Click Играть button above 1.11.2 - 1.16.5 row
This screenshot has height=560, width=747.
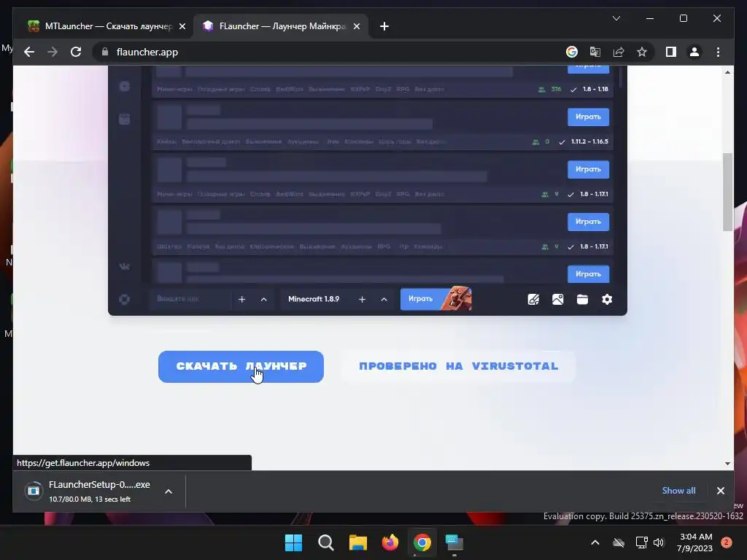(589, 69)
